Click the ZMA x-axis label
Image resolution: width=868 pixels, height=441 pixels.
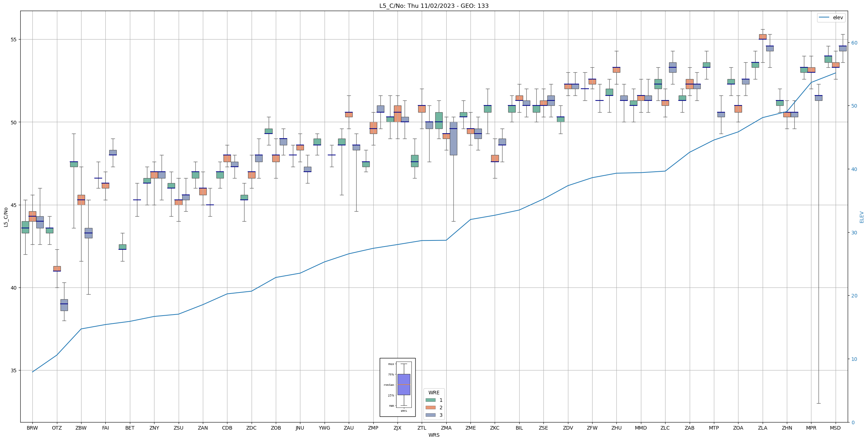[x=446, y=428]
